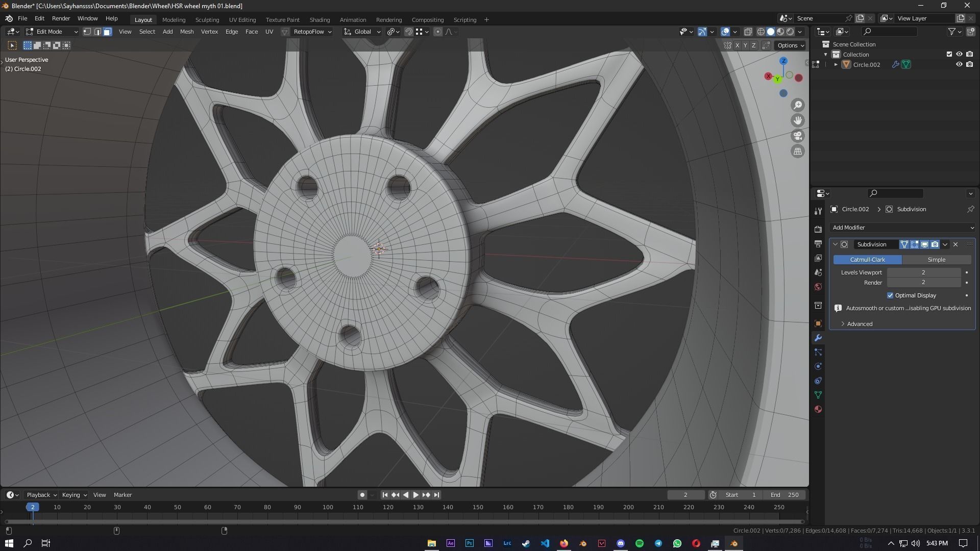Image resolution: width=980 pixels, height=551 pixels.
Task: Enable vertex select mode
Action: click(x=87, y=32)
